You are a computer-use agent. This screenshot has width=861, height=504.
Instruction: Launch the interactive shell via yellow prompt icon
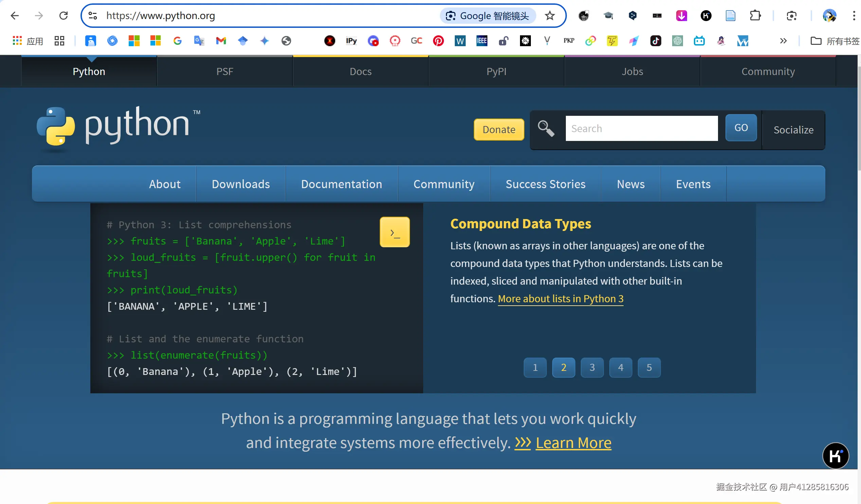[395, 232]
